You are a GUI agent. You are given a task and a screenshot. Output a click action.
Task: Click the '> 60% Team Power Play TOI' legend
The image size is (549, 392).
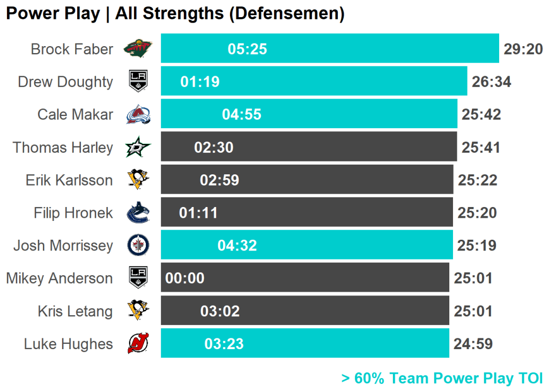(442, 378)
